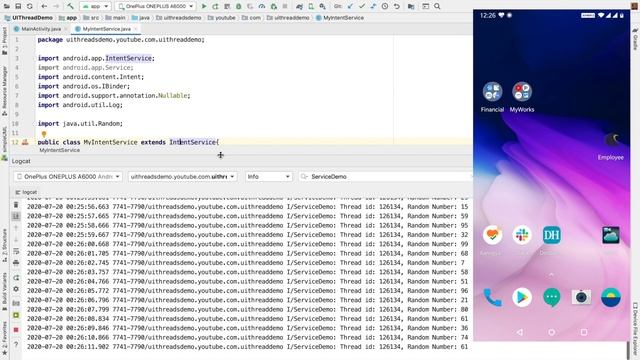Click log line with Random Number: 99

click(x=247, y=244)
